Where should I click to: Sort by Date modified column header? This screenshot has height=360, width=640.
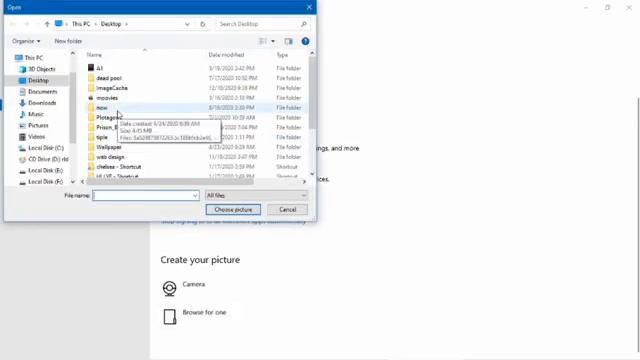226,55
